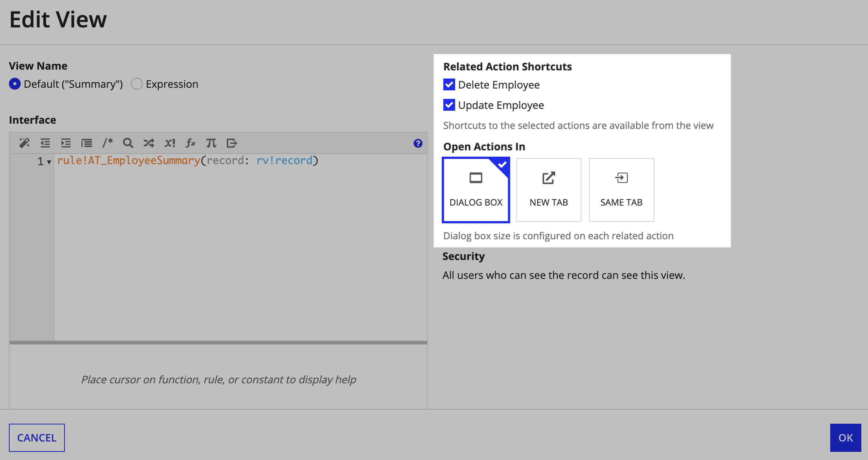
Task: Click the format list lines icon
Action: pos(87,143)
